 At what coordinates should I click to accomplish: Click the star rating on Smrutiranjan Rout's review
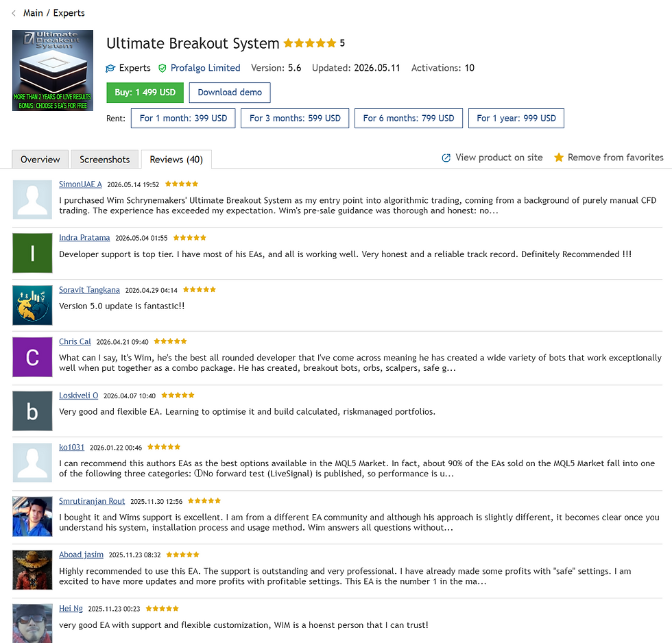tap(204, 501)
